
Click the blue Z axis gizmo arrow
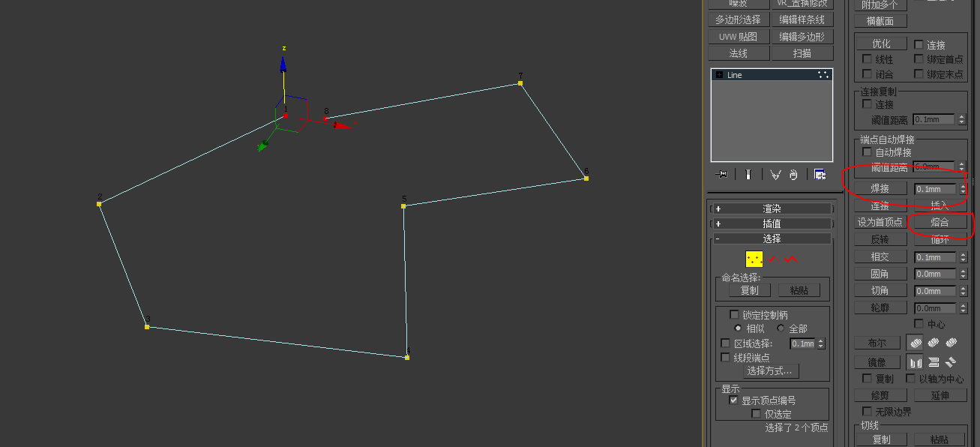pyautogui.click(x=283, y=64)
